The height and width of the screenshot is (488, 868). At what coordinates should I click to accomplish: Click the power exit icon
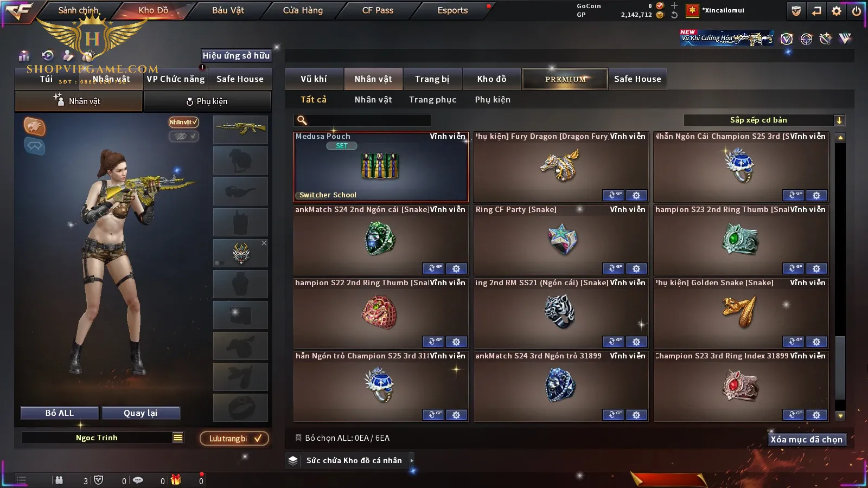coord(857,10)
